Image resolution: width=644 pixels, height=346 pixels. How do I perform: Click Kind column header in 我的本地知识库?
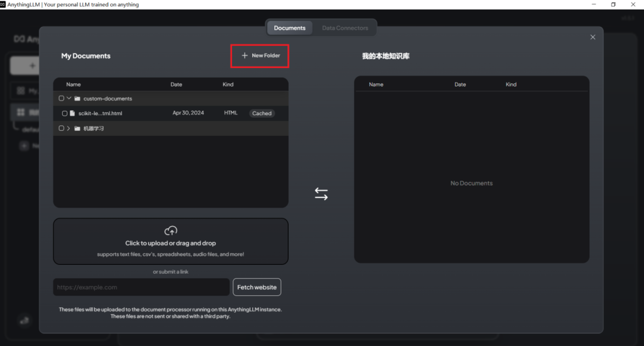point(511,84)
